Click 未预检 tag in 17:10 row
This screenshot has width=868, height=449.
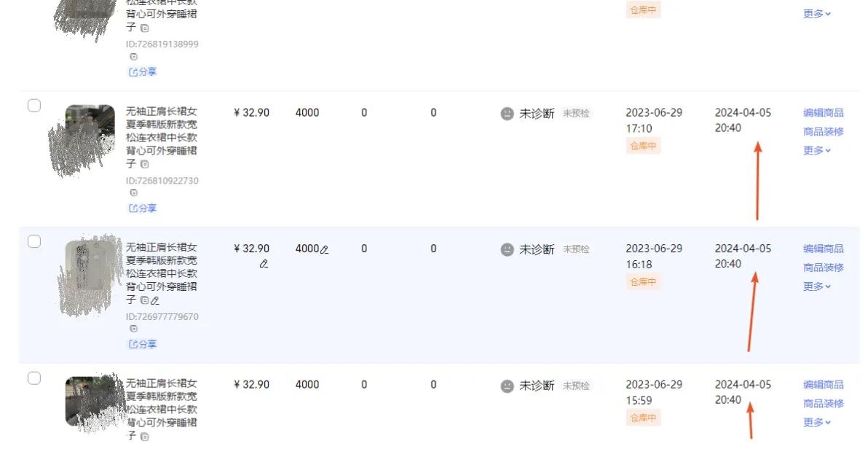coord(576,113)
